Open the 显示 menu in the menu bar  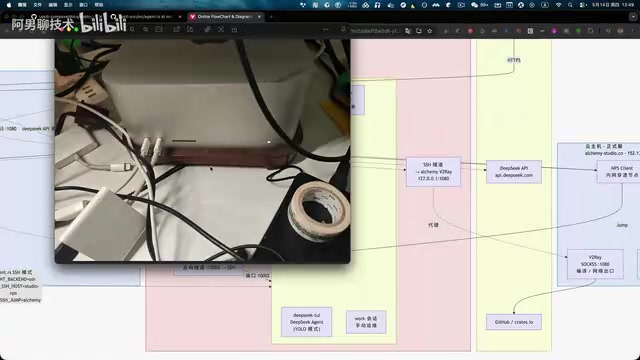pos(68,5)
